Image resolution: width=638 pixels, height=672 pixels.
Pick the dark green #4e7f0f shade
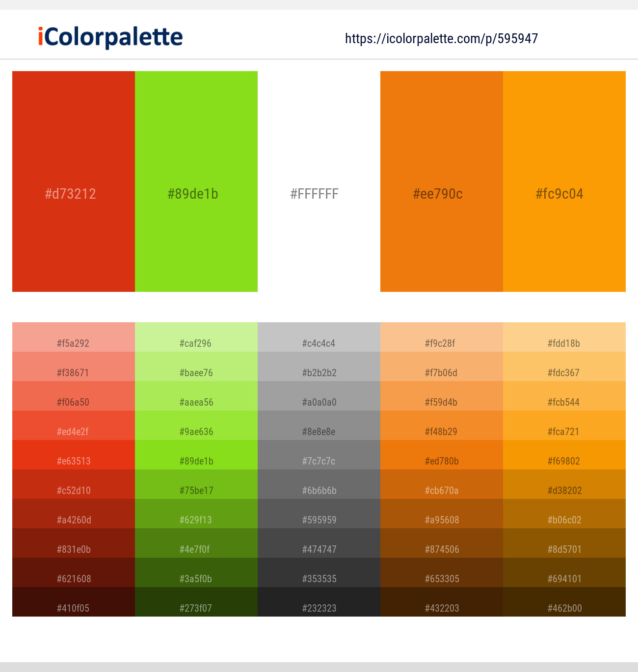point(196,543)
